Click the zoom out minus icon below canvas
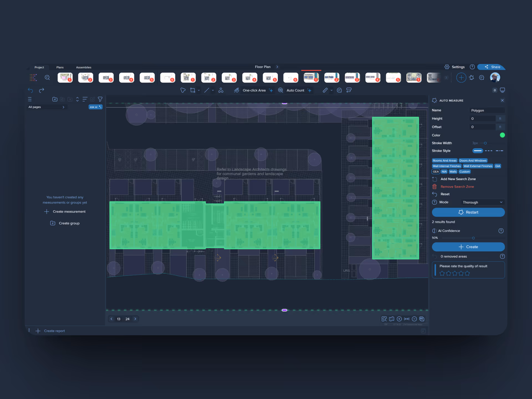The image size is (532, 399). click(x=414, y=319)
